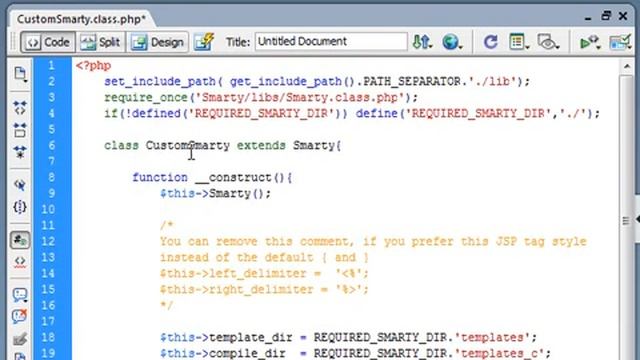Click the 'Title:' label
This screenshot has height=360, width=640.
238,42
